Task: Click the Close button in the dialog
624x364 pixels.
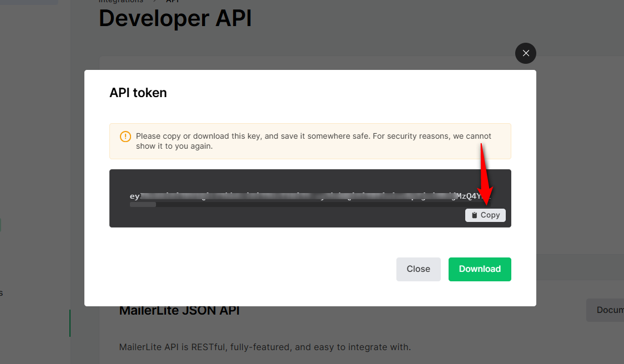Action: 418,269
